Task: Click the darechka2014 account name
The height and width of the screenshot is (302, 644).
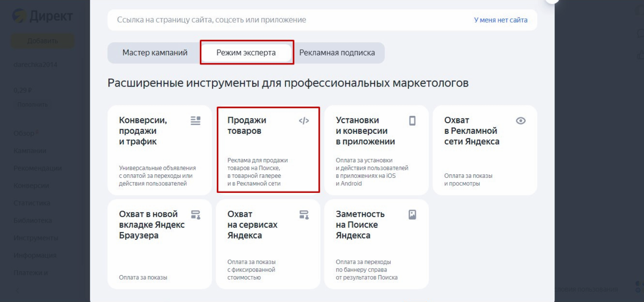Action: [x=35, y=65]
